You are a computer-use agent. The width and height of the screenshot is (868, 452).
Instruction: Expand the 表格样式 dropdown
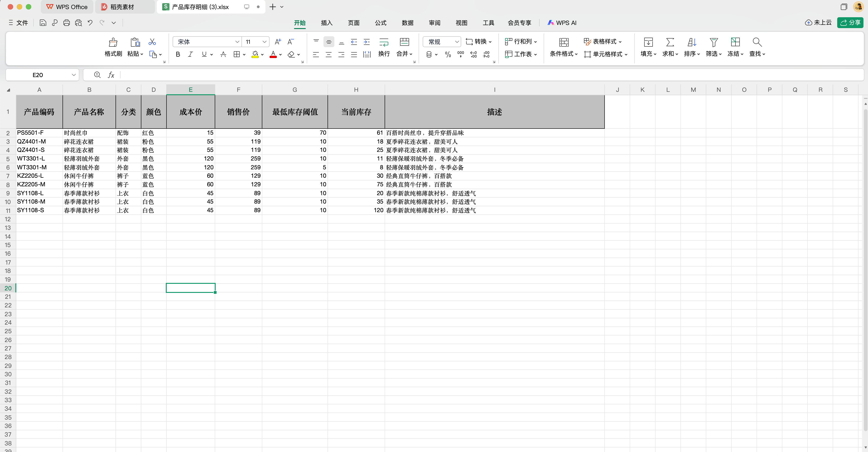(x=620, y=42)
